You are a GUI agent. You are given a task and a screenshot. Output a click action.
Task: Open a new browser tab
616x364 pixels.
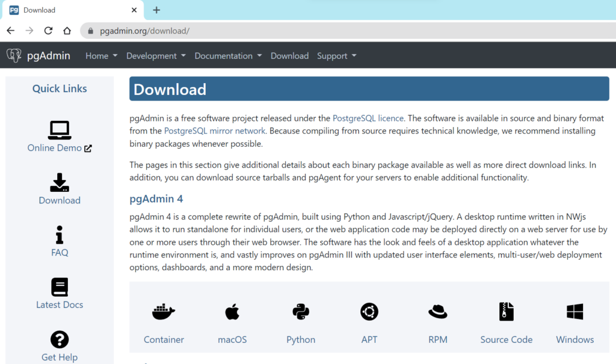pyautogui.click(x=156, y=10)
